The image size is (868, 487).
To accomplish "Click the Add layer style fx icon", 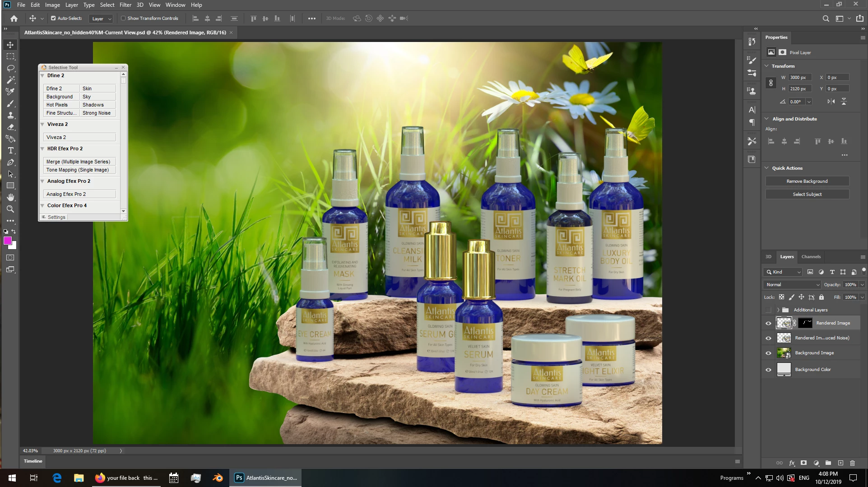I will pos(792,463).
